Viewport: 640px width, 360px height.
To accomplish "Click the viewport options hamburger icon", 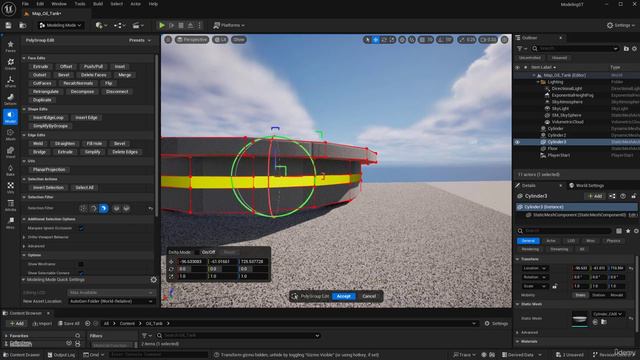I will (x=168, y=40).
